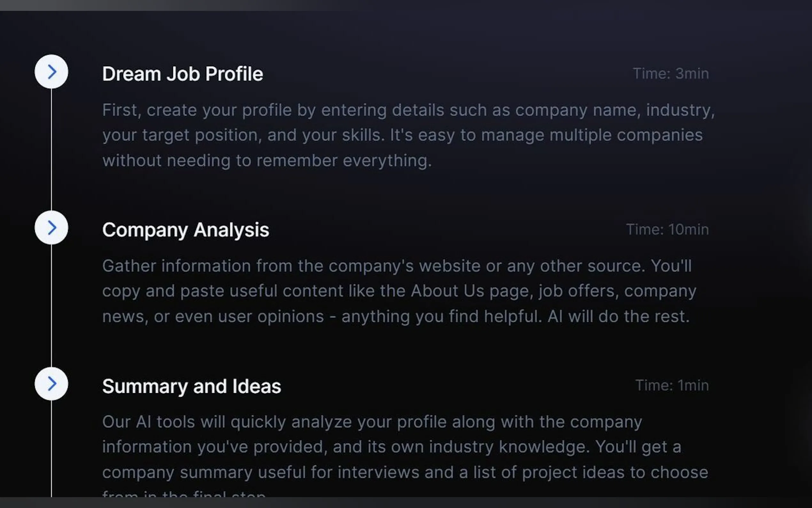Expand the Company Analysis step chevron
This screenshot has width=812, height=508.
click(51, 227)
